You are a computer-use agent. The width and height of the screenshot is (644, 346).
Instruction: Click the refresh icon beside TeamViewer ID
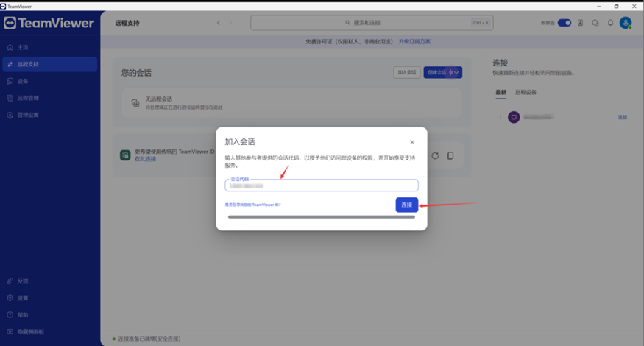tap(435, 156)
